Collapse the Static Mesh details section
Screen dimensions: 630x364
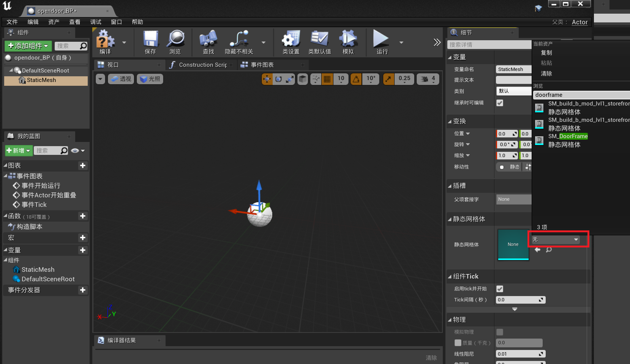pos(450,219)
